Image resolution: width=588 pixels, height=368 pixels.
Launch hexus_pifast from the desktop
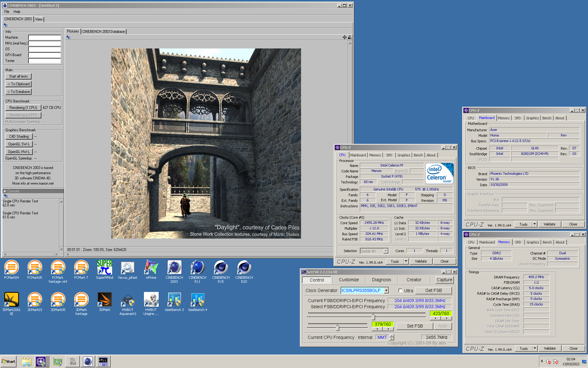click(128, 270)
